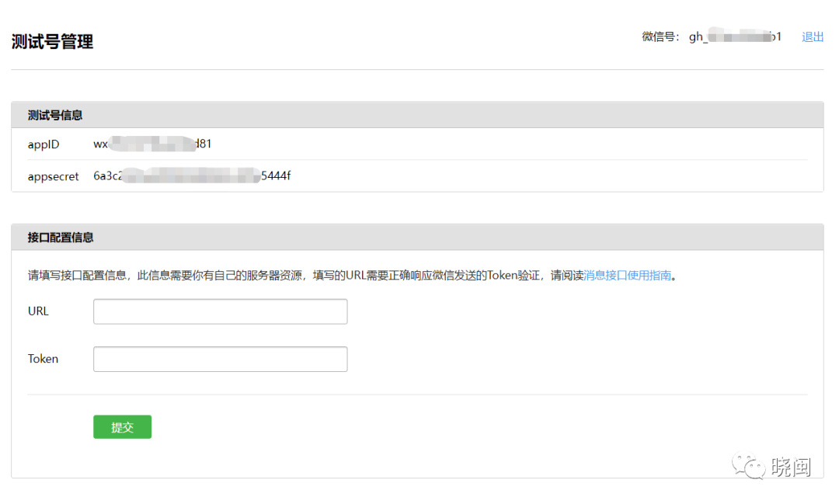Click the 晓闽 watermark text
This screenshot has width=839, height=504.
point(792,467)
